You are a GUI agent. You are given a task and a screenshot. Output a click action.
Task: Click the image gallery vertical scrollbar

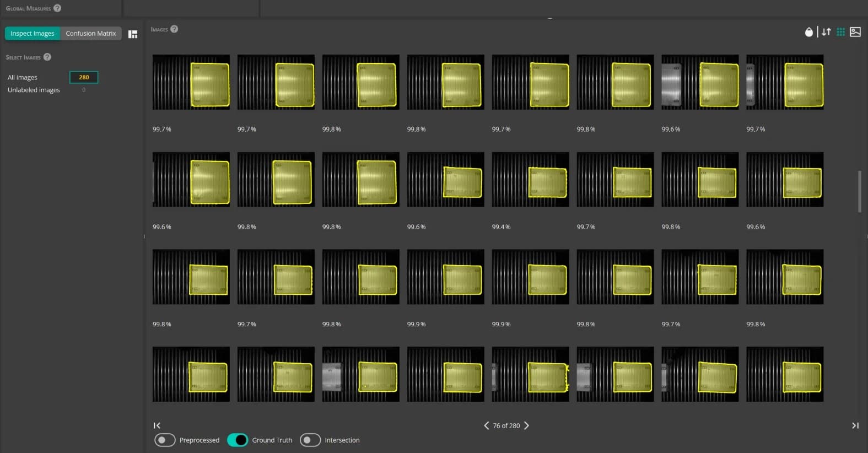coord(860,191)
